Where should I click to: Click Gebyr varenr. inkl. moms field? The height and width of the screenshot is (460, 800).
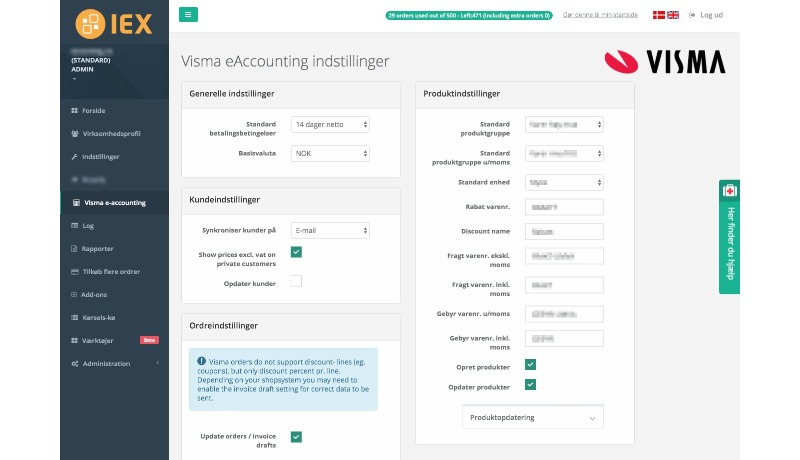tap(564, 339)
